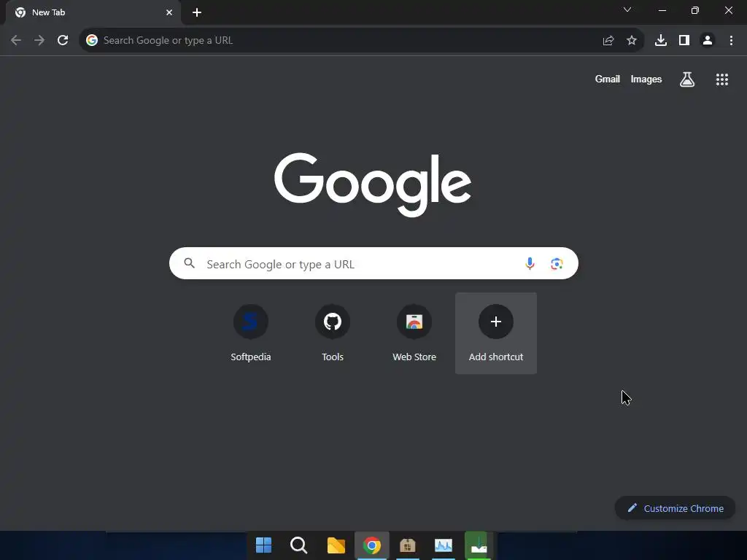Click the magnifier icon in the search box
747x560 pixels.
190,263
